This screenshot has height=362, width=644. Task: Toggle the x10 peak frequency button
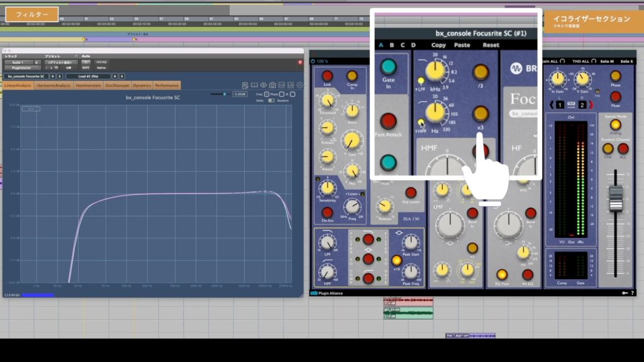coord(396,260)
